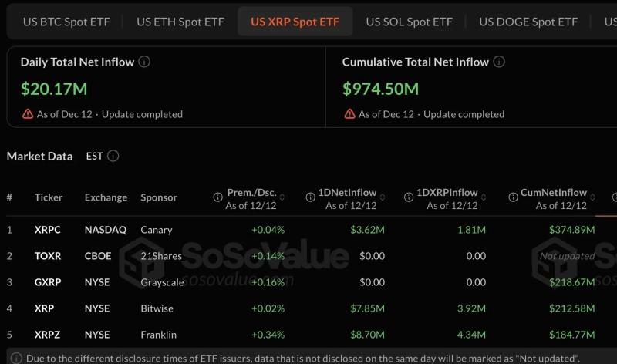Open the XRPC ticker row
This screenshot has height=364, width=617.
tap(48, 230)
